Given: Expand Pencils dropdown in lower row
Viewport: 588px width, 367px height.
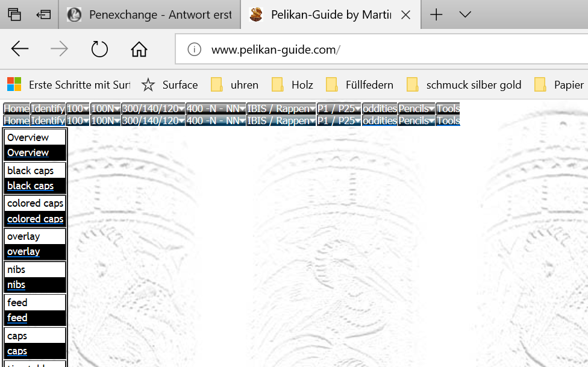Looking at the screenshot, I should (x=416, y=121).
